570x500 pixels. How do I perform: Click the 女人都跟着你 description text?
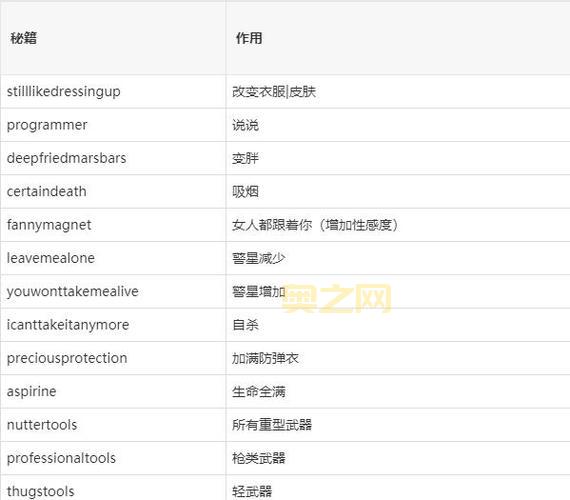point(272,225)
